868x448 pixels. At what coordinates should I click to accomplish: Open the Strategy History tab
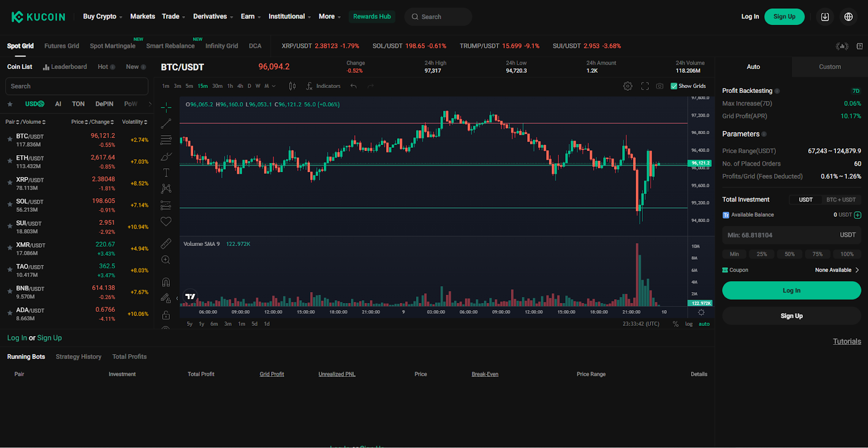point(79,357)
